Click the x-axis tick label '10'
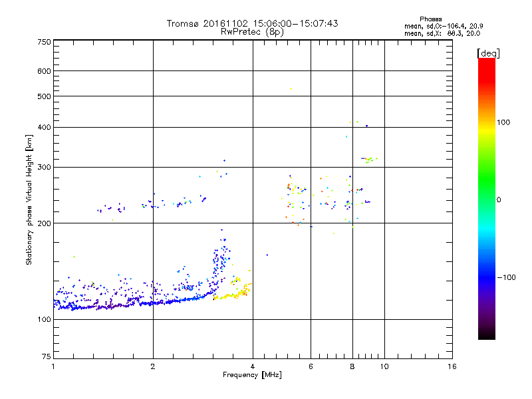Viewport: 532px width, 399px height. click(x=384, y=366)
